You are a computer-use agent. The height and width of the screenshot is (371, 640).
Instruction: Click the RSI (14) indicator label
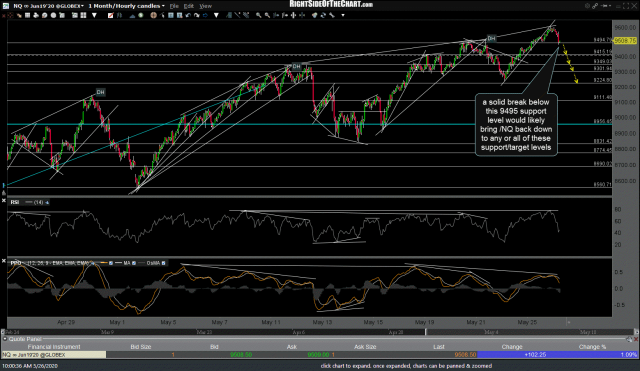pyautogui.click(x=27, y=202)
